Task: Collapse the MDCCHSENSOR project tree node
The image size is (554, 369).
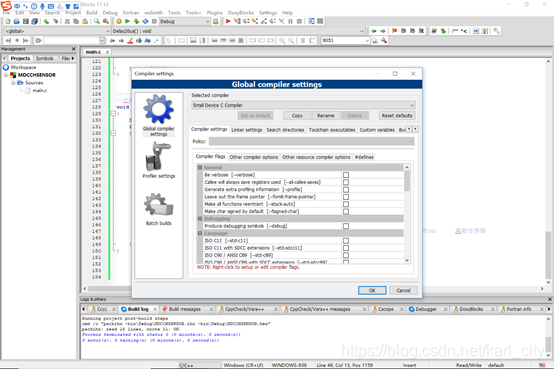Action: coord(6,75)
